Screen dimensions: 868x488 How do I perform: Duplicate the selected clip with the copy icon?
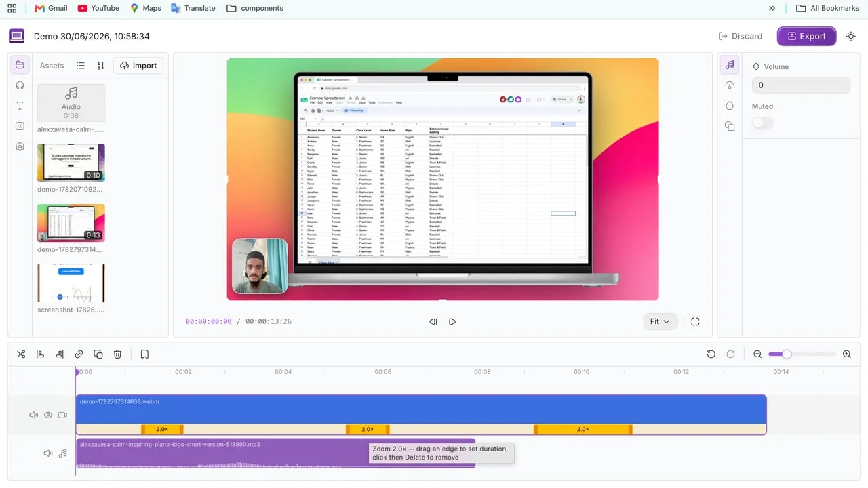98,354
